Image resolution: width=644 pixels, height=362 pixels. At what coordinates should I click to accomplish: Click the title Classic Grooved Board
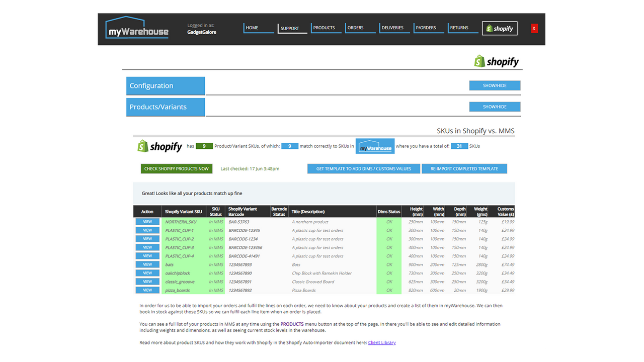tap(313, 282)
